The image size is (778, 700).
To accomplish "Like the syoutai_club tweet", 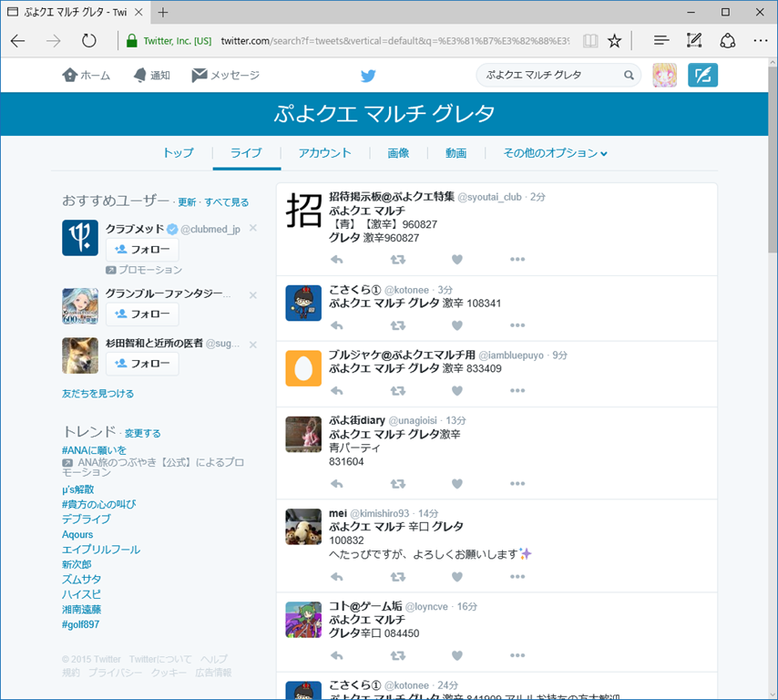I will pos(457,259).
